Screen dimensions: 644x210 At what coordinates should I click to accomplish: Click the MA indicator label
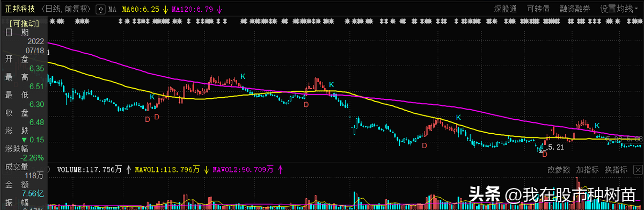click(112, 10)
